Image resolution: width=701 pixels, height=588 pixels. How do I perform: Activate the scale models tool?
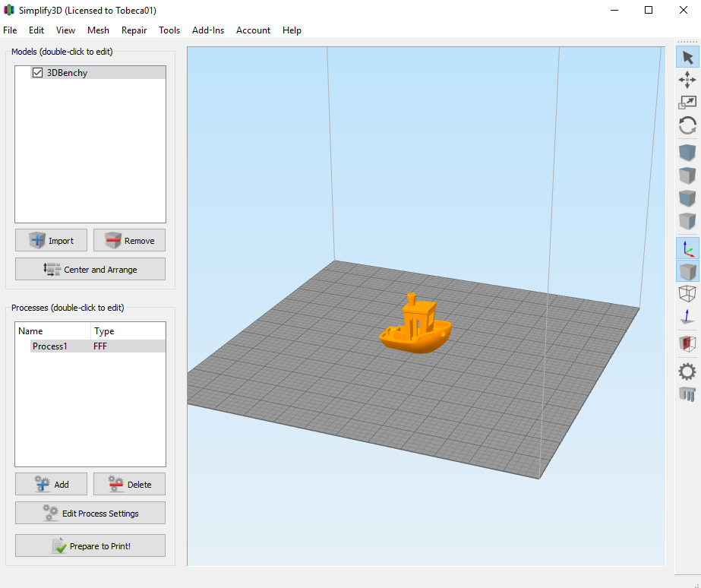point(687,103)
